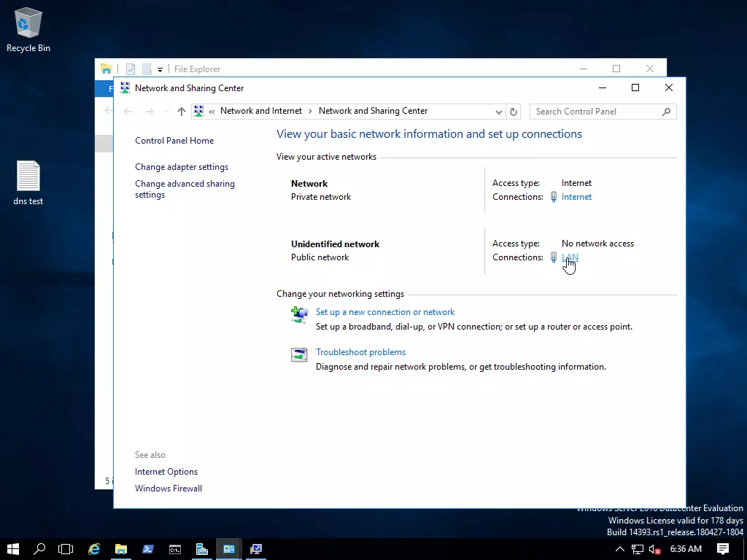
Task: Launch Windows PowerShell from the taskbar
Action: pos(147,549)
